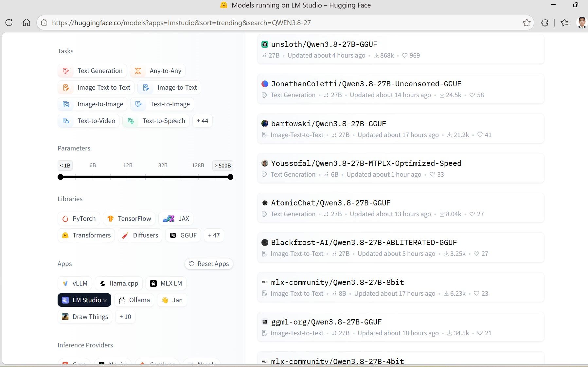Click the AtomicChat avatar icon
The width and height of the screenshot is (588, 367).
pyautogui.click(x=265, y=203)
